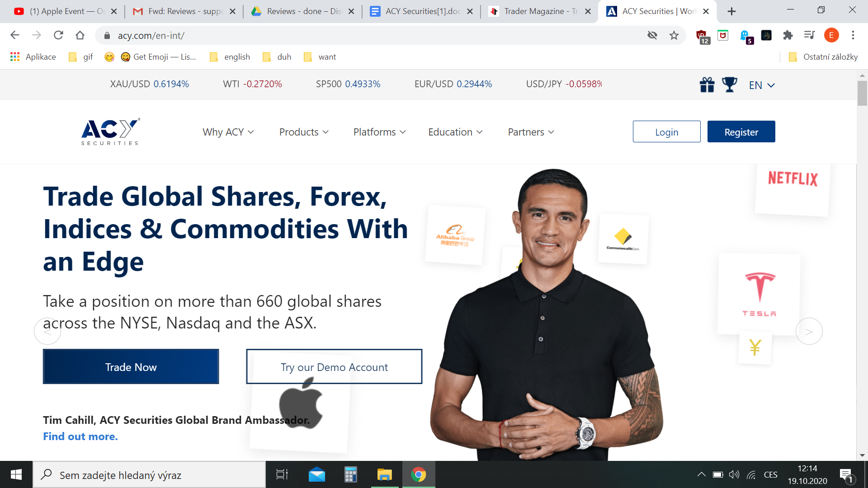
Task: Bookmark this page with the star icon
Action: click(674, 35)
